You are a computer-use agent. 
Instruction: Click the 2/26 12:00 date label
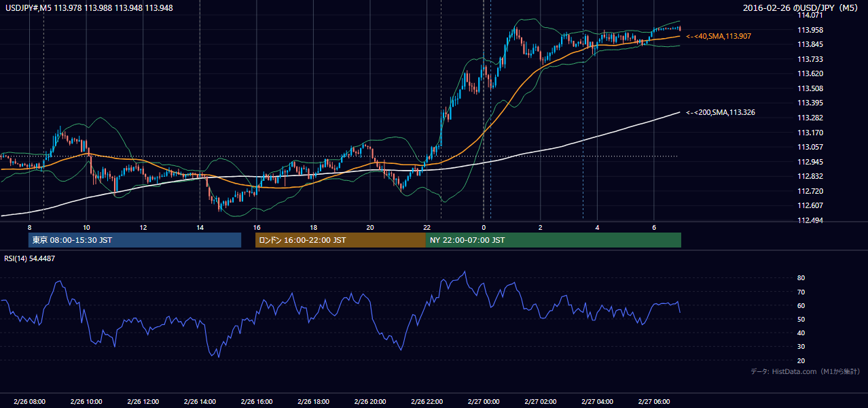click(143, 402)
